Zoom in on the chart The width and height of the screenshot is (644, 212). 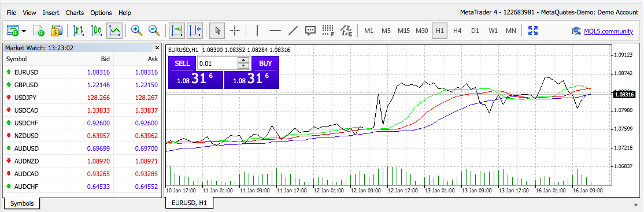136,31
